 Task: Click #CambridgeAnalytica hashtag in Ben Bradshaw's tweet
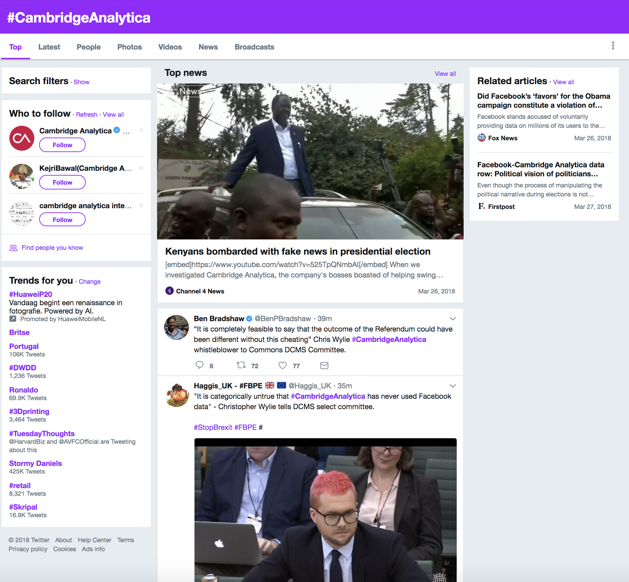pos(389,339)
